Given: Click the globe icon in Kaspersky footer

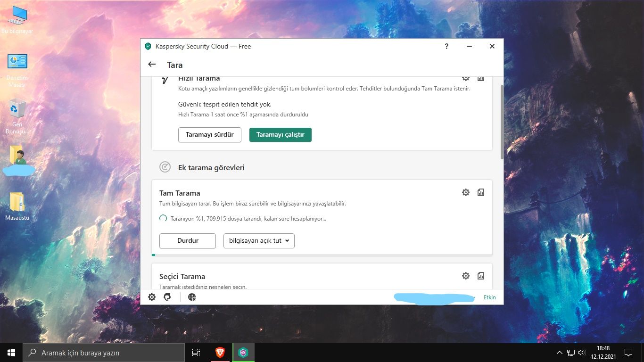Looking at the screenshot, I should point(192,297).
